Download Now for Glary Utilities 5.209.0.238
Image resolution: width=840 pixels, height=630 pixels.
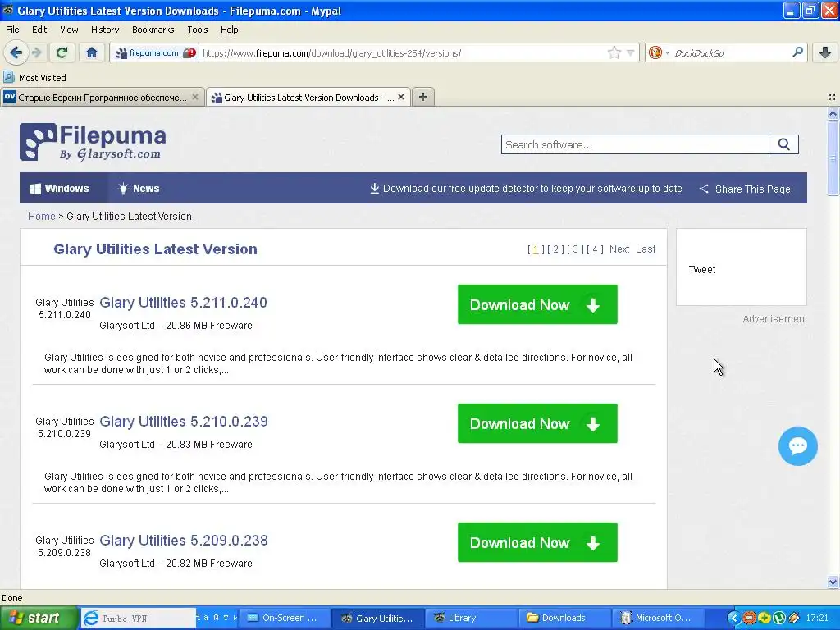(x=537, y=542)
